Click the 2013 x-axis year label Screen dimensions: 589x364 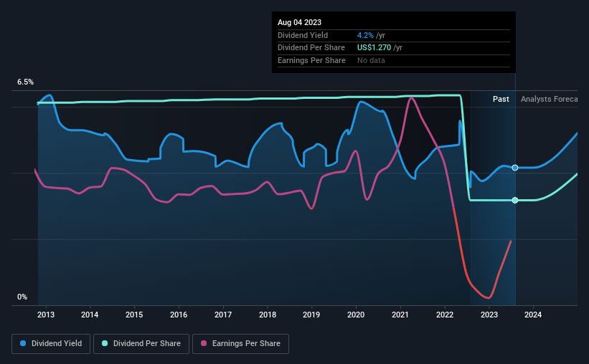point(46,315)
